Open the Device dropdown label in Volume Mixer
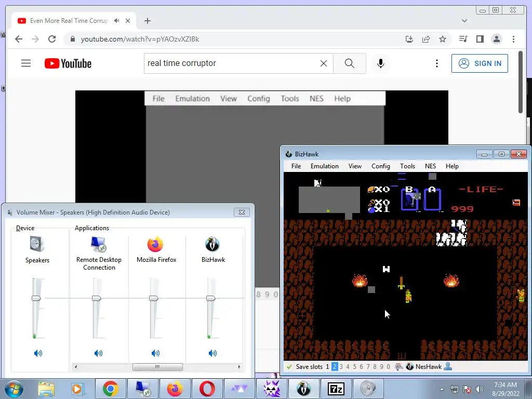Viewport: 532px width, 399px height. coord(25,228)
